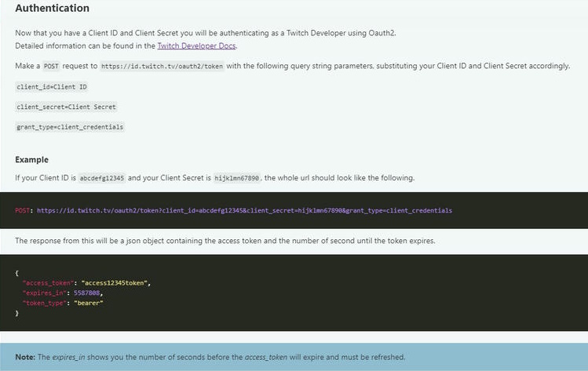Click the abcdefg12345 sample Client ID
This screenshot has height=371, width=588.
[x=102, y=178]
